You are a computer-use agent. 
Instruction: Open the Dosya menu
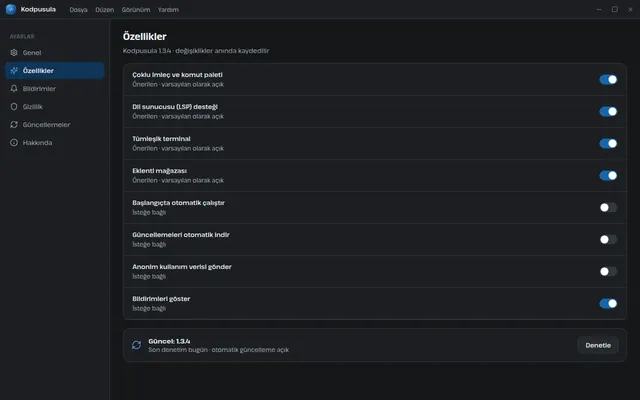click(x=78, y=9)
